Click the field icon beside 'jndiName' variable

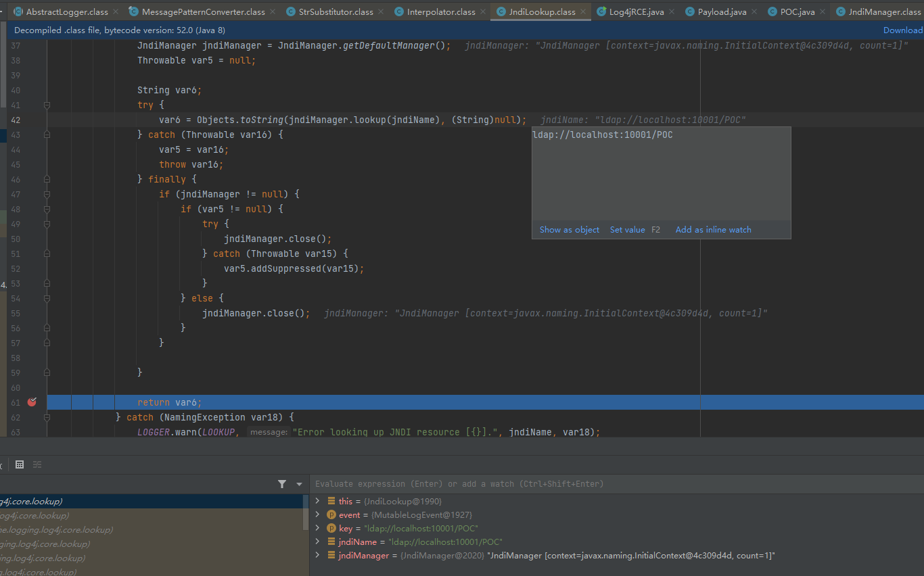coord(331,542)
